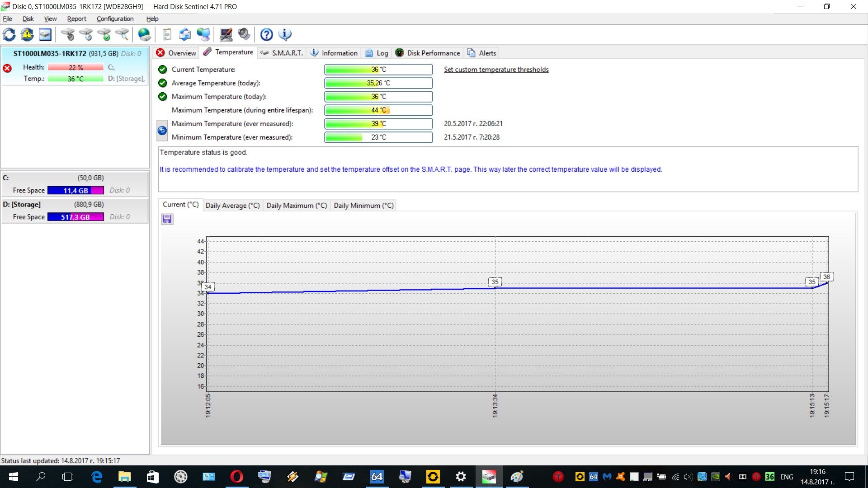Click the save graph floppy disk icon
The width and height of the screenshot is (868, 488).
tap(167, 219)
